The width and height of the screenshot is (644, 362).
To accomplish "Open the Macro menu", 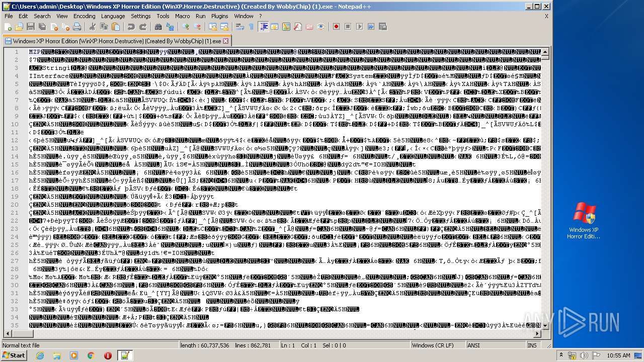I will click(183, 16).
